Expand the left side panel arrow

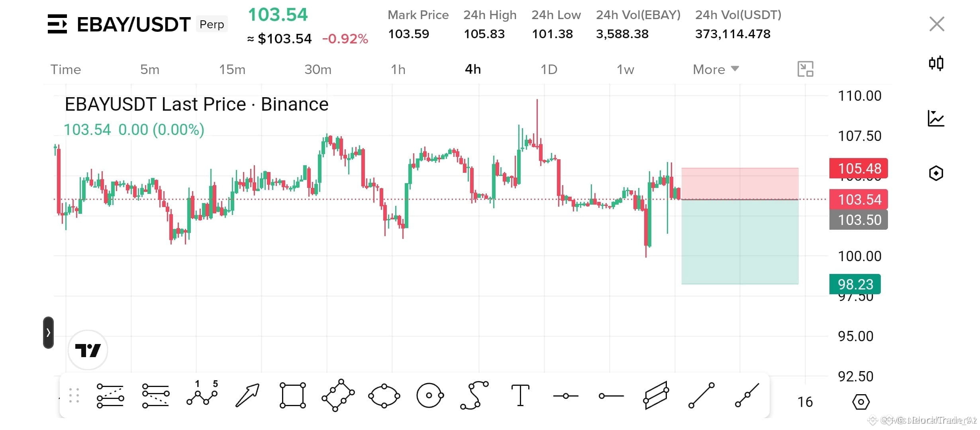48,332
